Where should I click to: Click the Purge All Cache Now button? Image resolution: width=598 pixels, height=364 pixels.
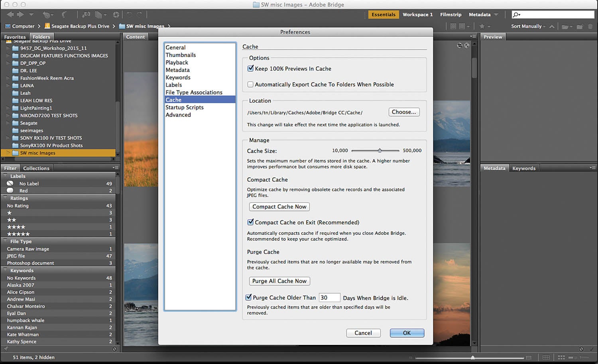tap(279, 281)
